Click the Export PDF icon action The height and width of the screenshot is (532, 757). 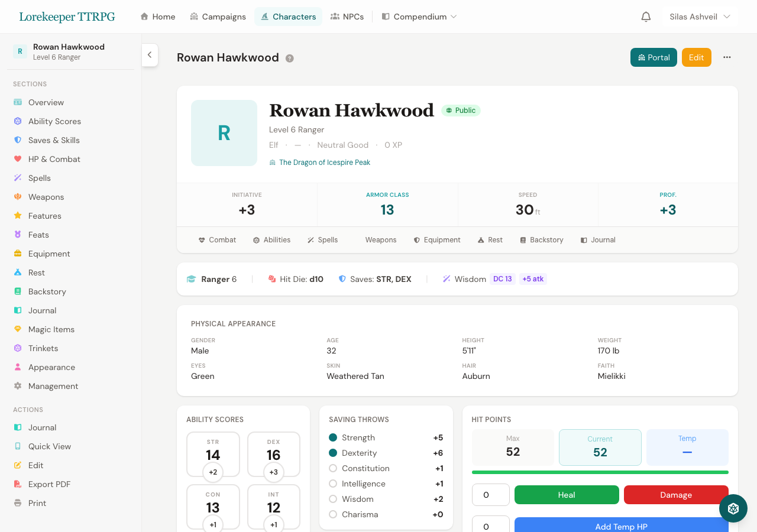[x=18, y=484]
